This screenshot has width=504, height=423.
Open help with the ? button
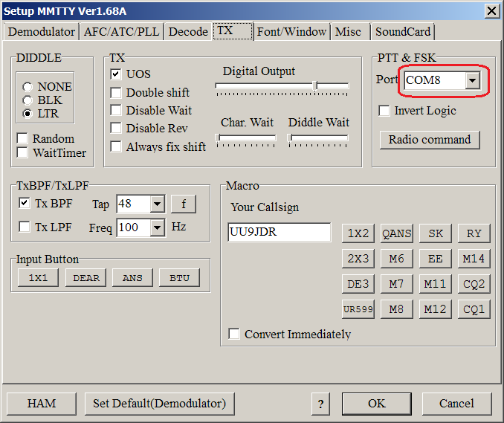pyautogui.click(x=320, y=404)
